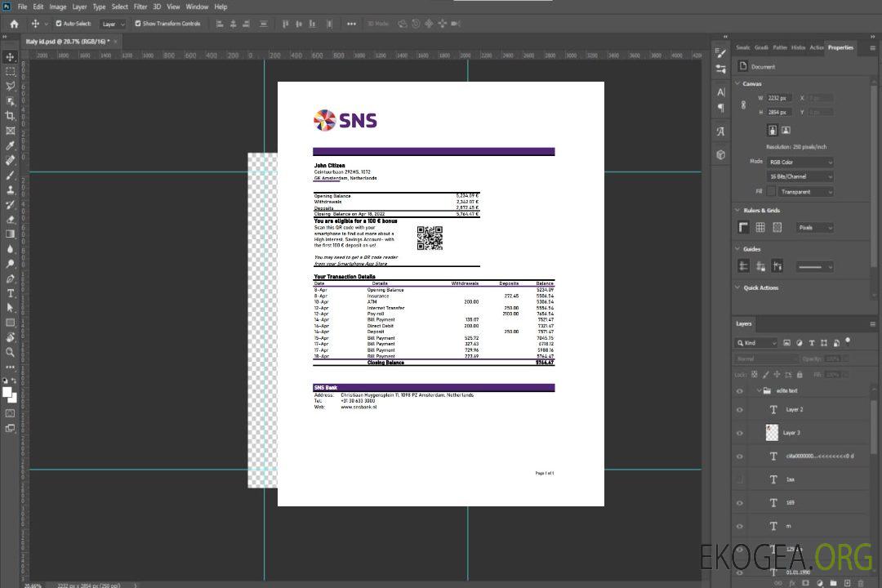Open the 3D panel cube icon
This screenshot has width=882, height=588.
pos(721,154)
